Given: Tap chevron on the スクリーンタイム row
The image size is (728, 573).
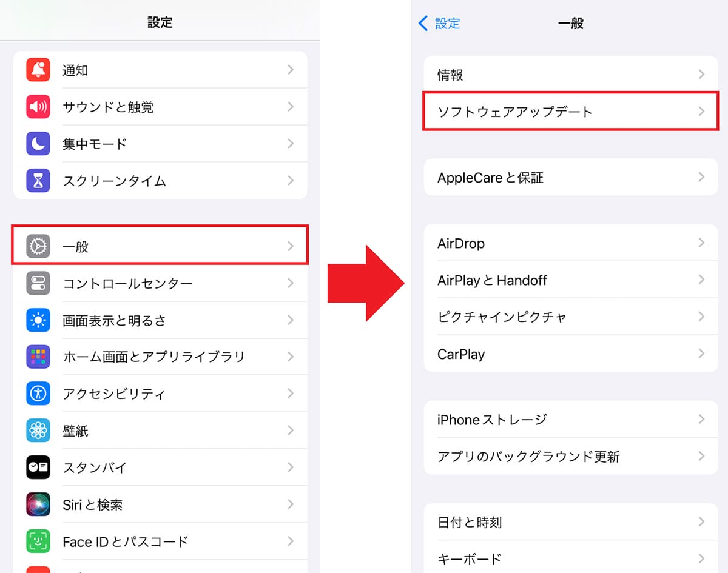Looking at the screenshot, I should pos(291,181).
